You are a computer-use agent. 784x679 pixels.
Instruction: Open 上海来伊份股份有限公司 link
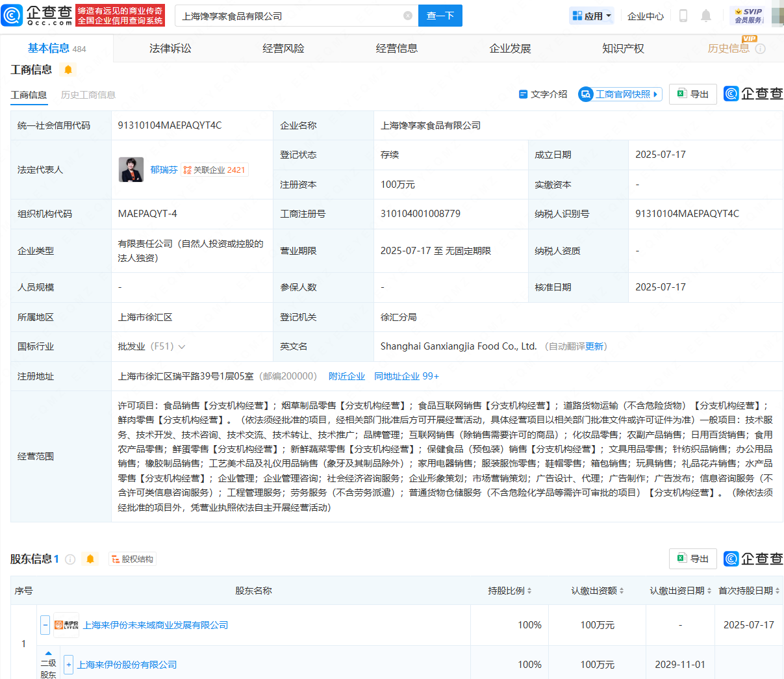click(x=127, y=665)
